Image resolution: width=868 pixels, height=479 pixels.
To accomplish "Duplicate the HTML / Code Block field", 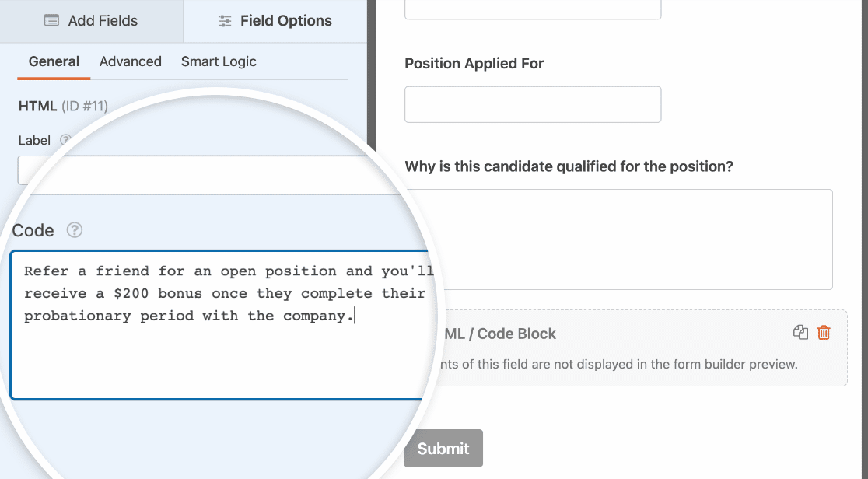I will tap(800, 333).
